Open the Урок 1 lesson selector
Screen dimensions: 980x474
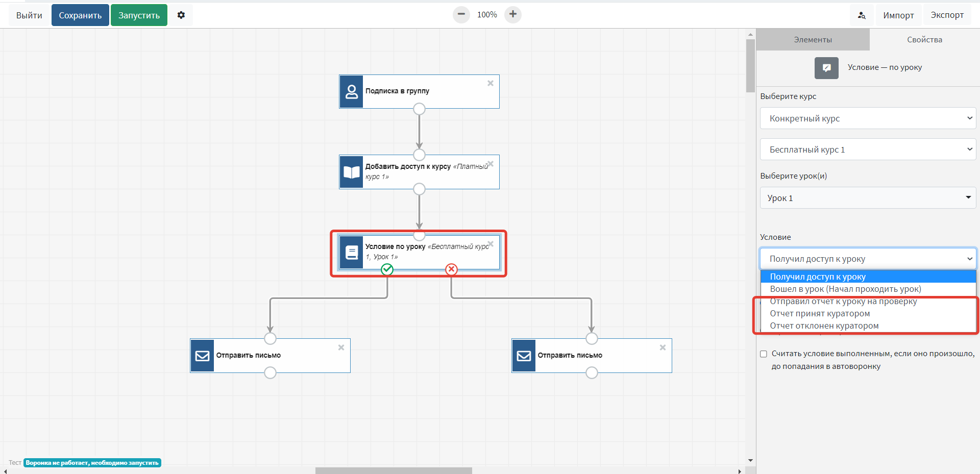click(868, 198)
